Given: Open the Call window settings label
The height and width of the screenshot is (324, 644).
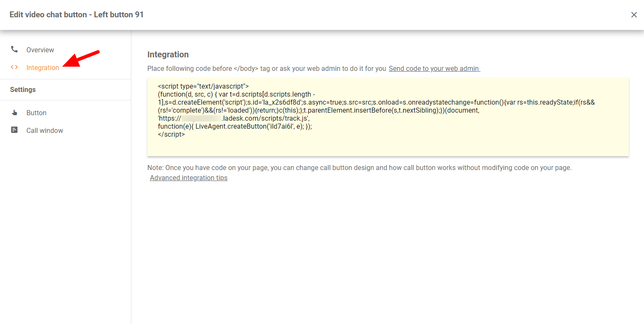Looking at the screenshot, I should (45, 130).
